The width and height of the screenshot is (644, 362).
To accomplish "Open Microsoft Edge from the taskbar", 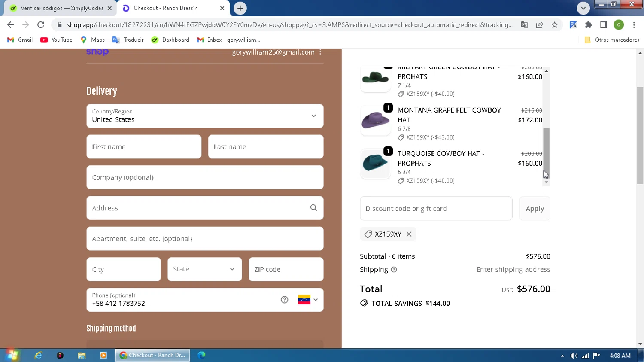I will [x=201, y=355].
